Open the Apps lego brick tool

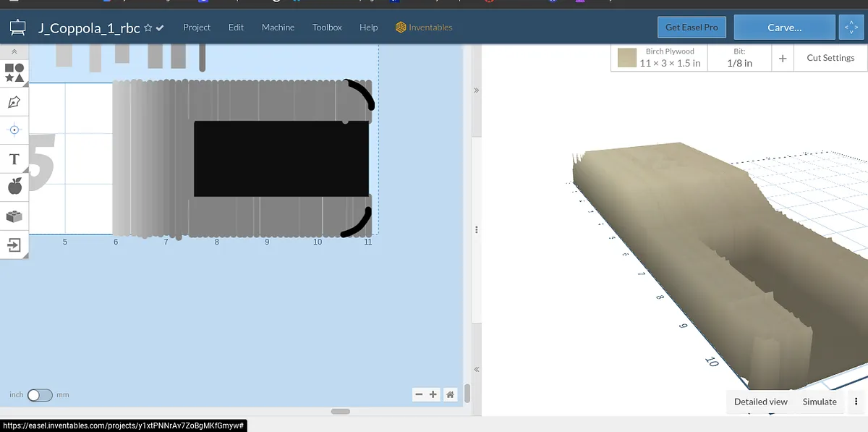coord(14,216)
